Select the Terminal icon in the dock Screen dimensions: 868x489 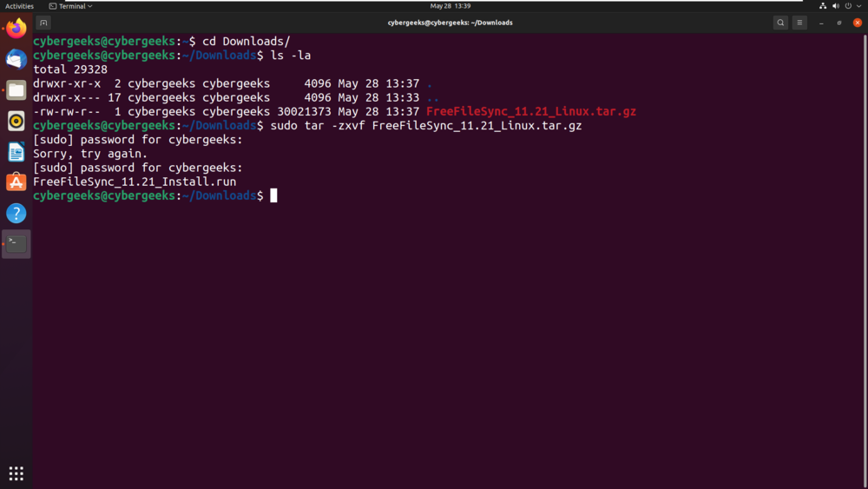point(16,244)
